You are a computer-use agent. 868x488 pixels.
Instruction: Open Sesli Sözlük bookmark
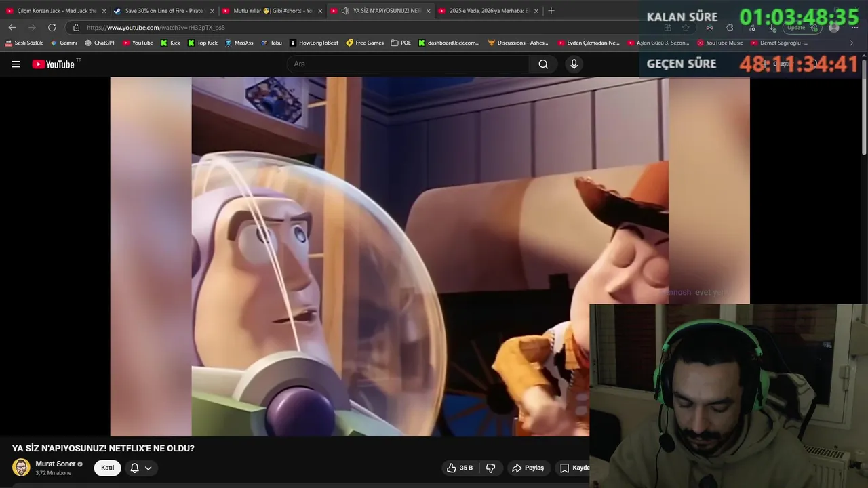[x=24, y=43]
